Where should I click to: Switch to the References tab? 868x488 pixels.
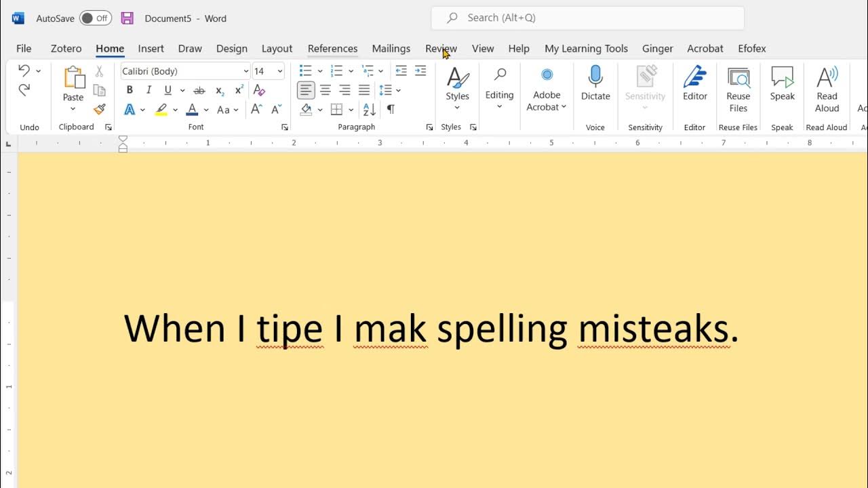pos(332,48)
